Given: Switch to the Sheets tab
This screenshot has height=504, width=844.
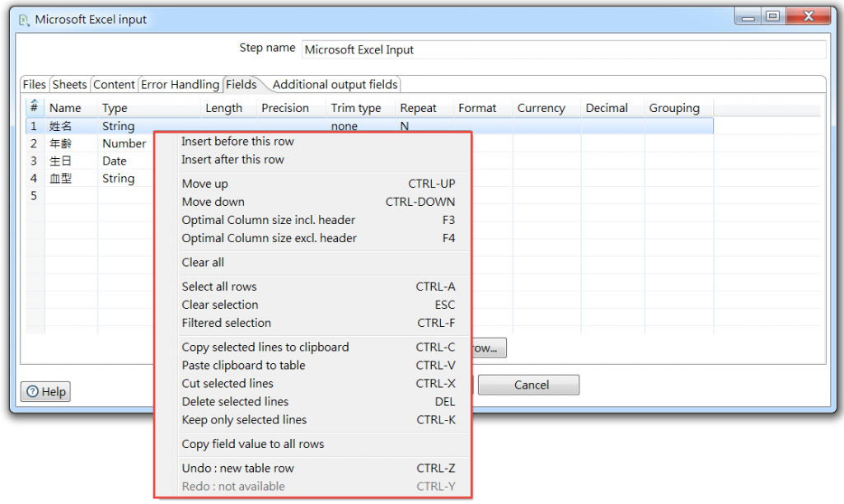Looking at the screenshot, I should (69, 85).
